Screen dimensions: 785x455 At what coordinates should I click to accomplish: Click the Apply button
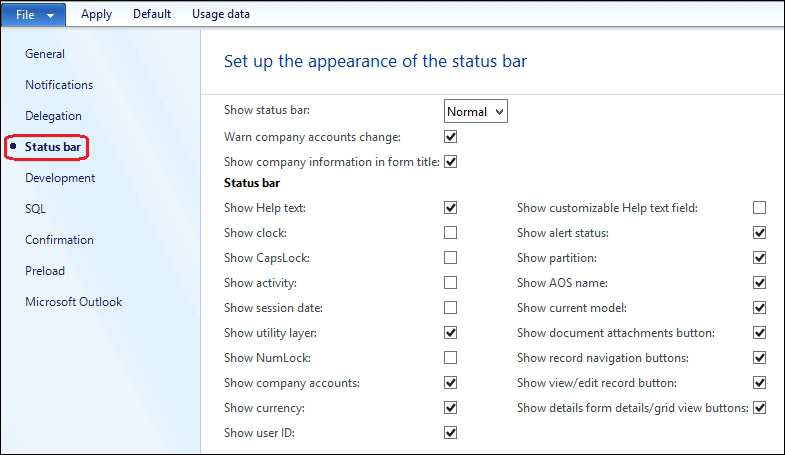click(97, 14)
